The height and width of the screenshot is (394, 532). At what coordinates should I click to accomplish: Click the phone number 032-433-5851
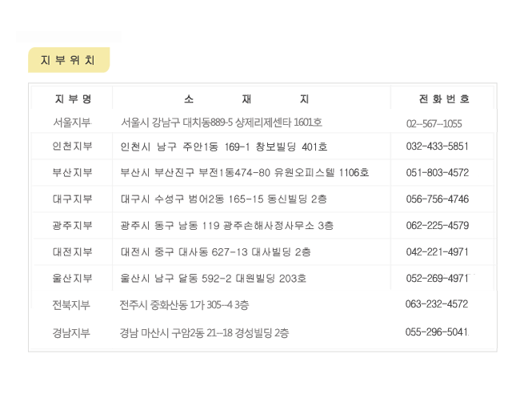point(438,147)
